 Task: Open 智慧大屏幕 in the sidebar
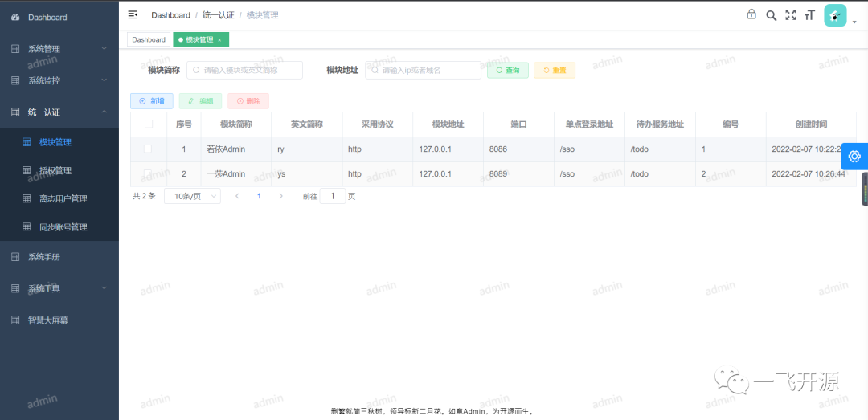click(48, 320)
